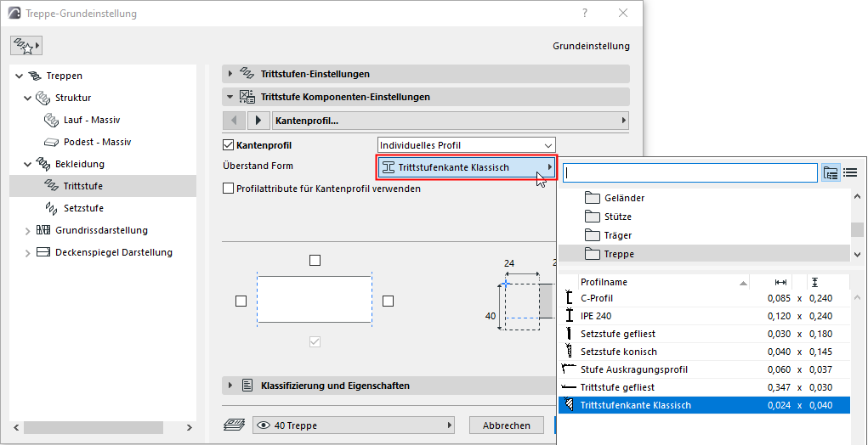The image size is (868, 445).
Task: Click the help question mark in title bar
Action: 585,14
